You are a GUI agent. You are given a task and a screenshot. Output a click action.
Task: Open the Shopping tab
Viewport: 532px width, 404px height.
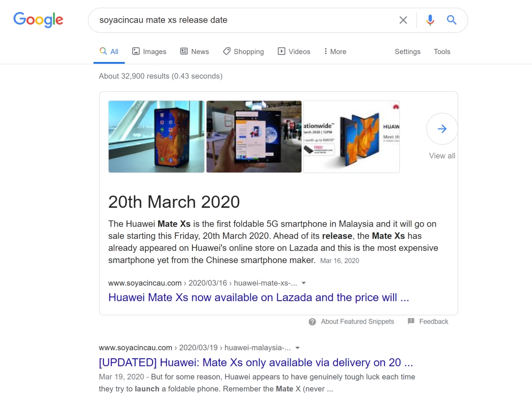pyautogui.click(x=243, y=51)
